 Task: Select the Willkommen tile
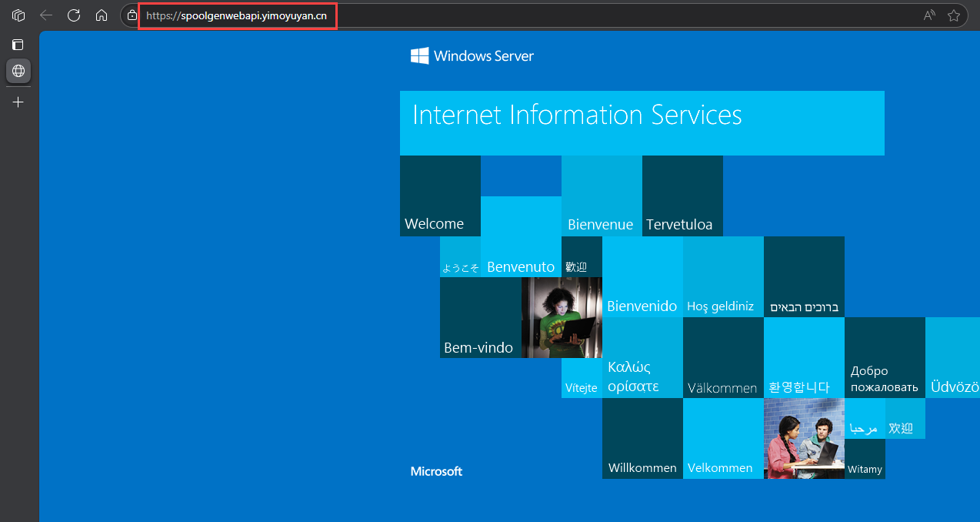click(642, 439)
